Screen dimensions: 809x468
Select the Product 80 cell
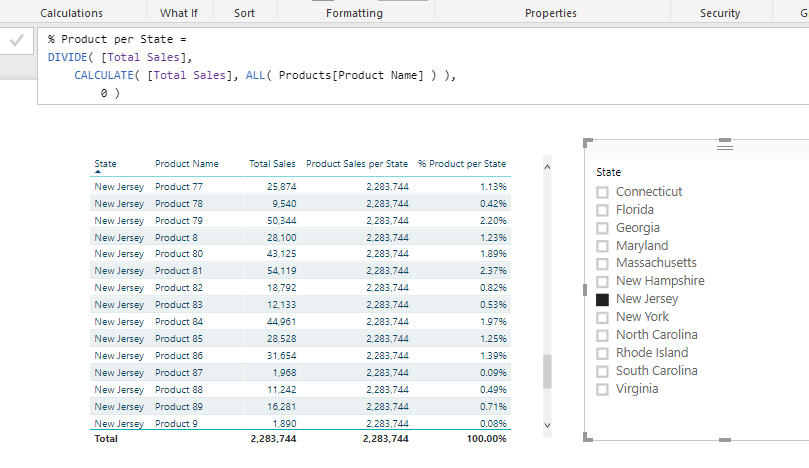tap(179, 253)
